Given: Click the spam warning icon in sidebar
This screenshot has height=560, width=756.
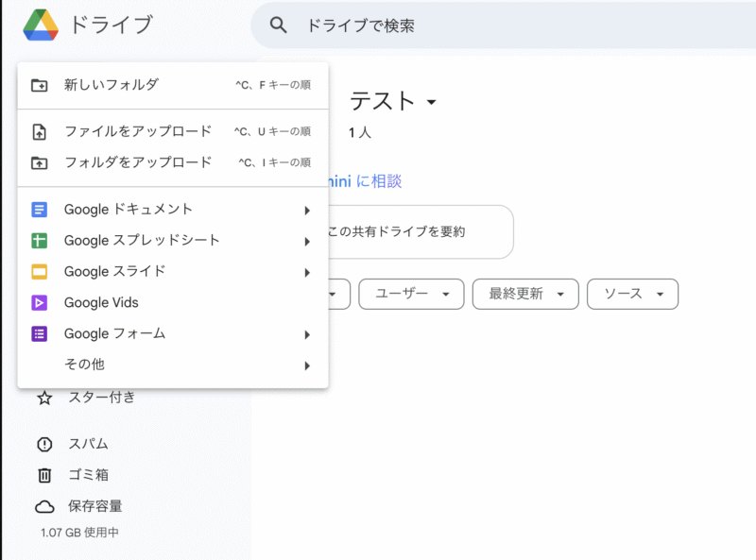Looking at the screenshot, I should [x=44, y=444].
